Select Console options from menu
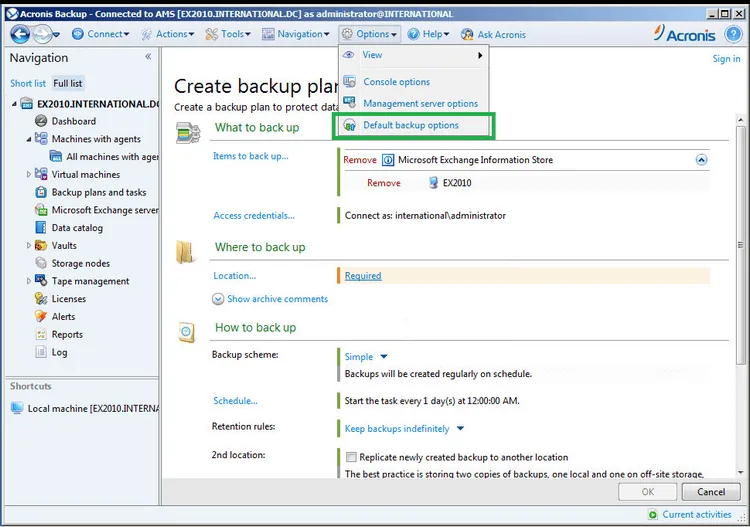The height and width of the screenshot is (527, 750). 397,82
